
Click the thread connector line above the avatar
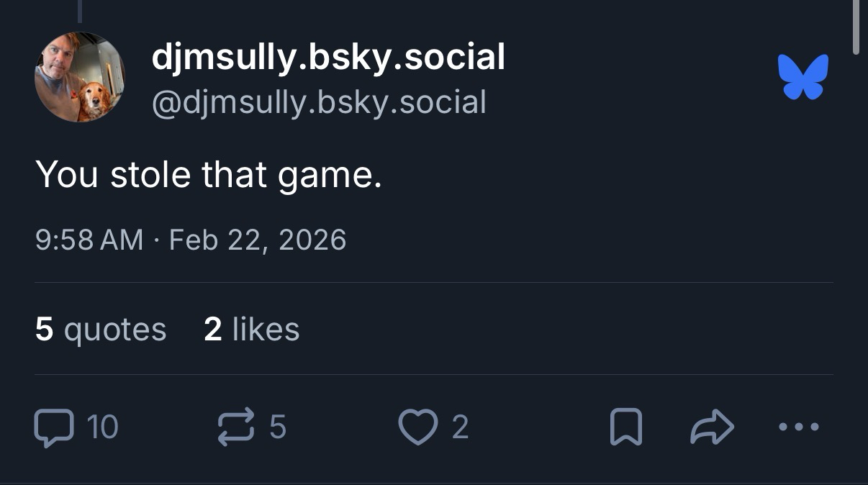(x=79, y=10)
